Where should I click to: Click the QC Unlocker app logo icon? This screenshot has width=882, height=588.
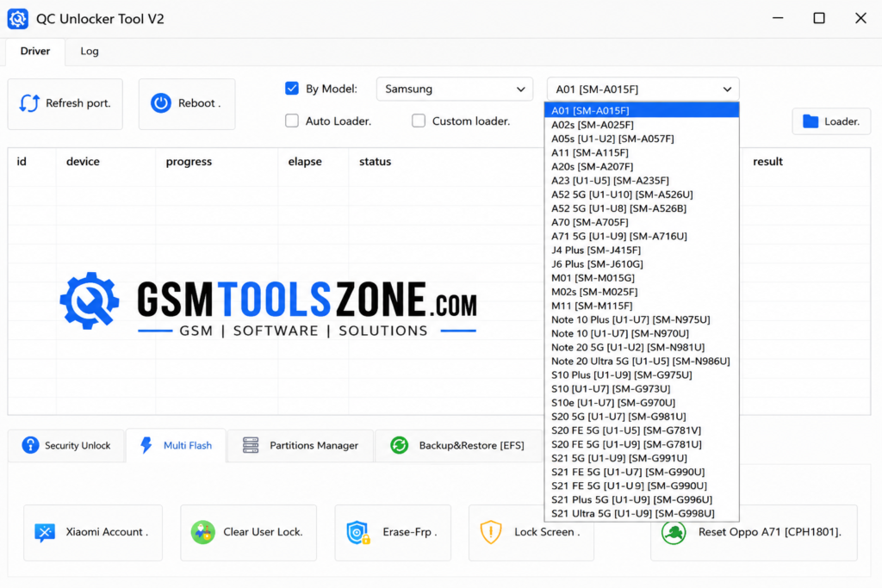coord(18,19)
